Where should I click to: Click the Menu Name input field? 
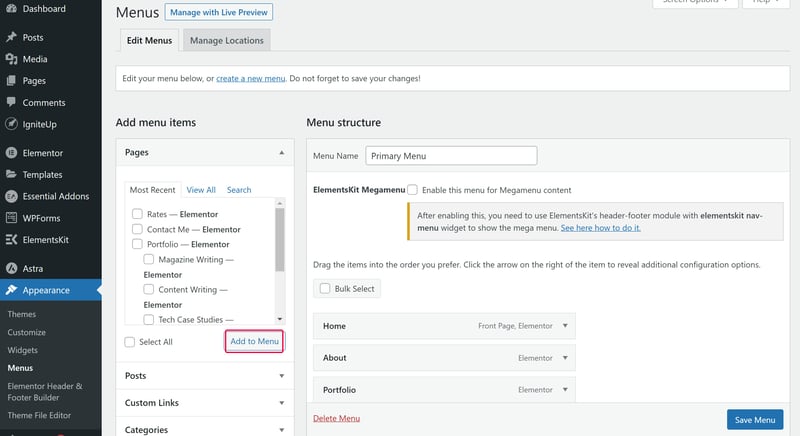pos(451,156)
